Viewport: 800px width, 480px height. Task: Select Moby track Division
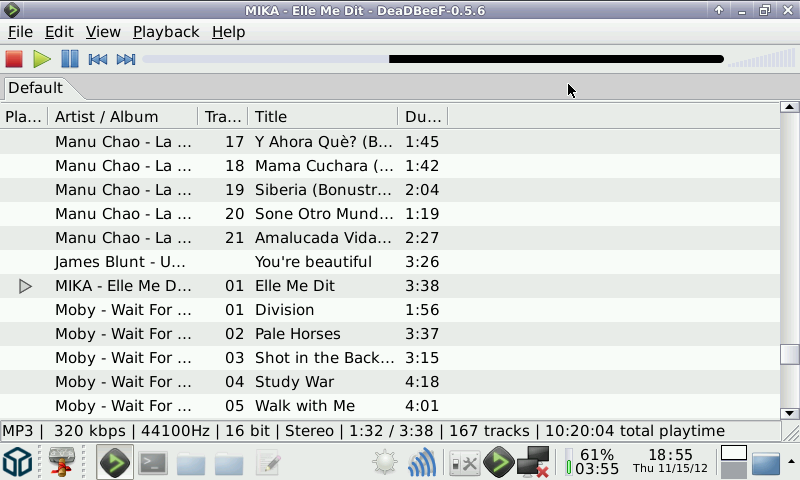pyautogui.click(x=390, y=310)
